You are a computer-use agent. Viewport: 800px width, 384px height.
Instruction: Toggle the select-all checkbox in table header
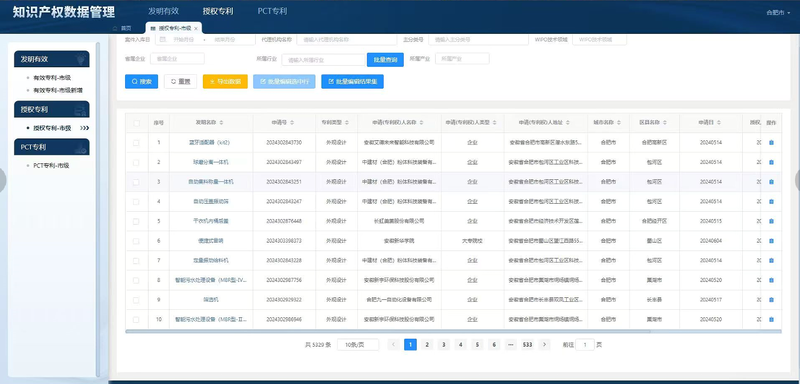[x=136, y=123]
